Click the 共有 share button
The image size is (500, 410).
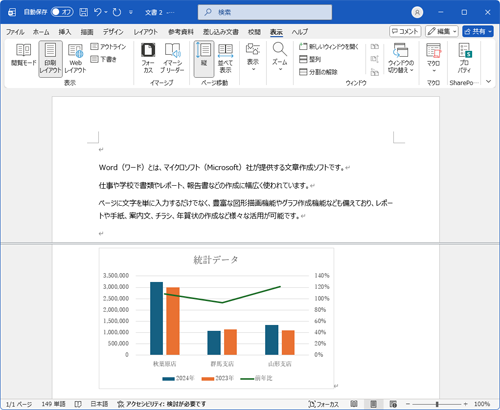point(478,31)
